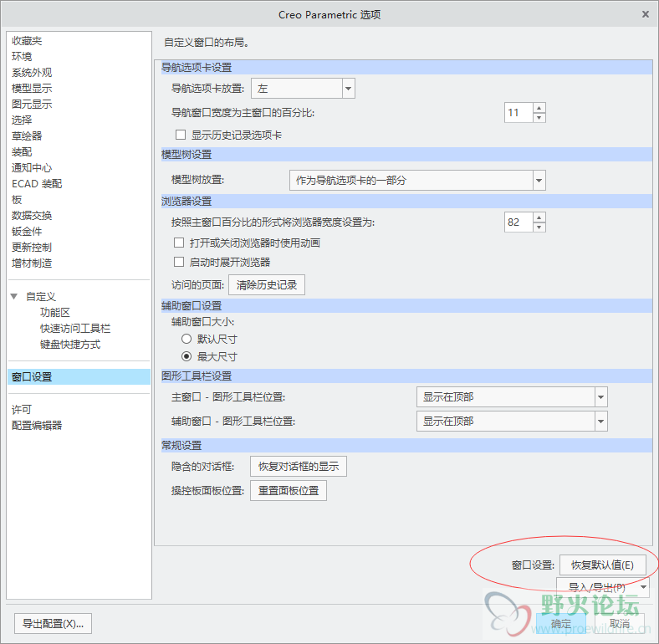Viewport: 659px width, 644px height.
Task: Select 默认尺寸 radio button
Action: (x=186, y=339)
